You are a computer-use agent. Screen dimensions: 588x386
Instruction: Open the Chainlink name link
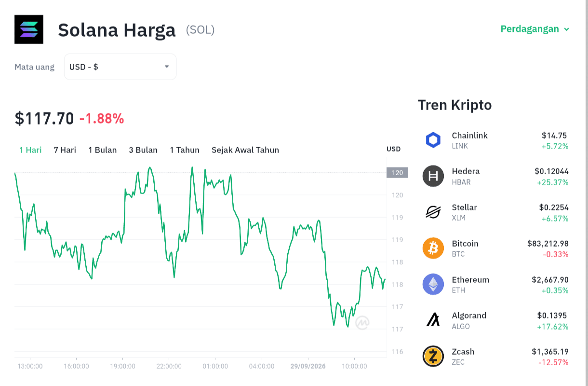(470, 136)
